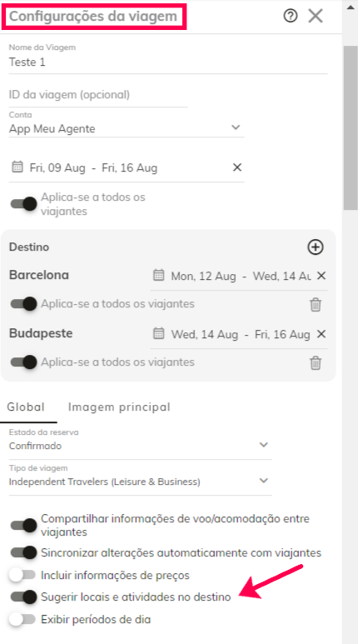
Task: Open calendar icon for Budapeste dates
Action: point(158,333)
